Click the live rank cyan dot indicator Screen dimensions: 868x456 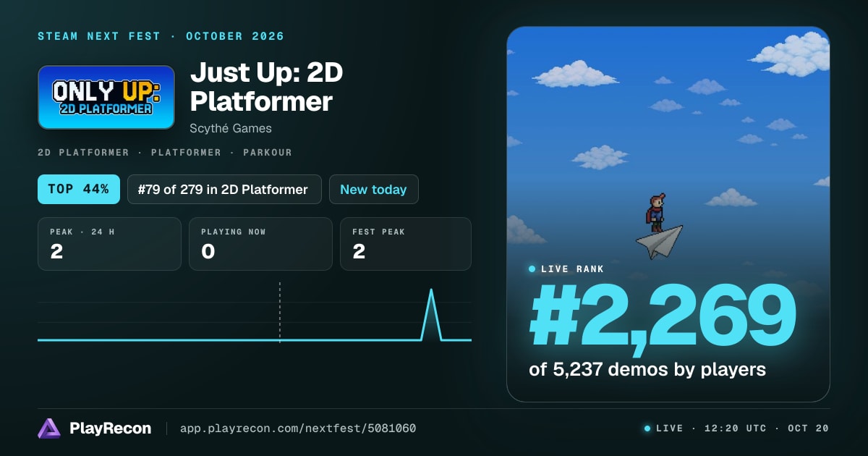[532, 269]
